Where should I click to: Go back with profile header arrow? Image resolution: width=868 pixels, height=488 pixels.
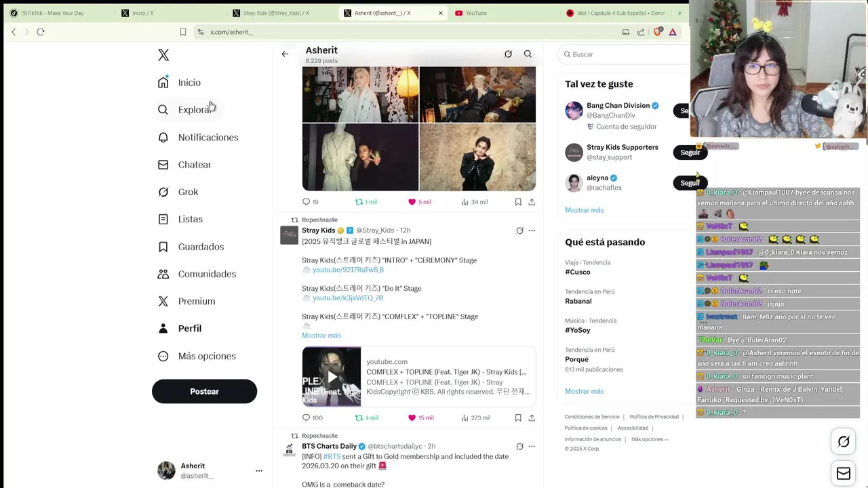[x=285, y=54]
